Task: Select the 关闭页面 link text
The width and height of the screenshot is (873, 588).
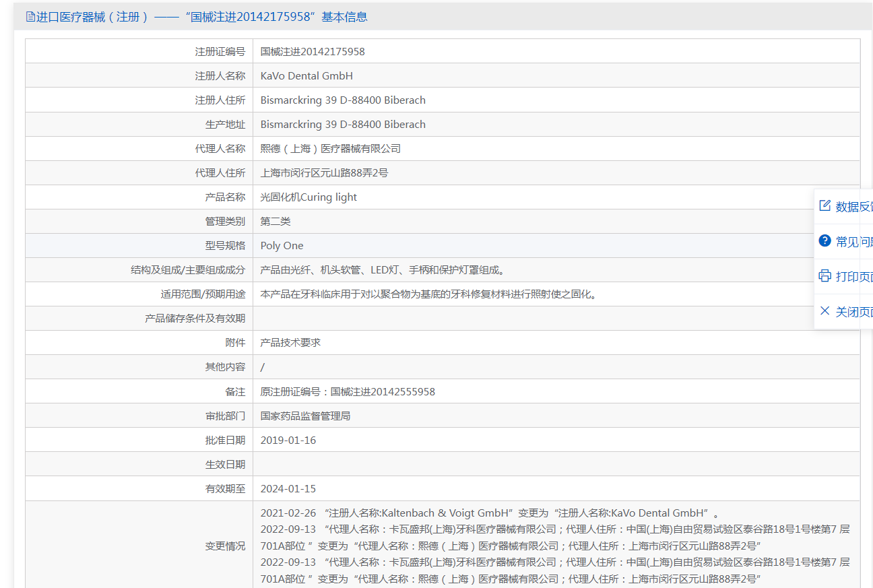Action: pyautogui.click(x=854, y=312)
